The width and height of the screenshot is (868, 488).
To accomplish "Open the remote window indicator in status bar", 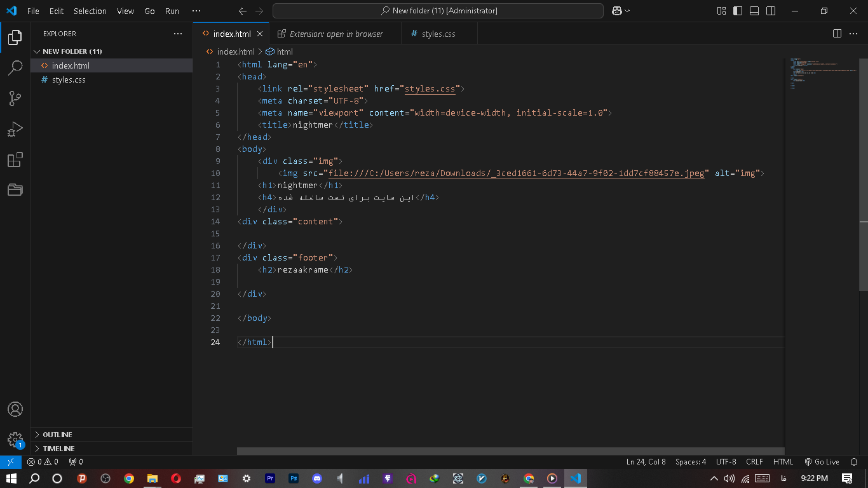I will [11, 462].
